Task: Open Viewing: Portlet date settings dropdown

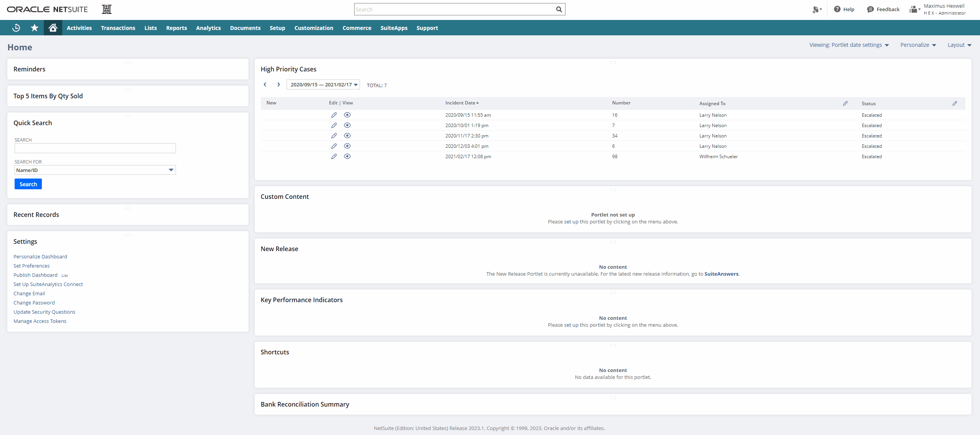Action: coord(849,45)
